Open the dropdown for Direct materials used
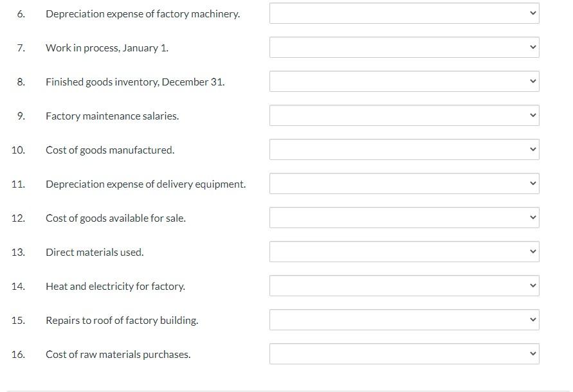Viewport: 573px width, 392px height. (404, 251)
